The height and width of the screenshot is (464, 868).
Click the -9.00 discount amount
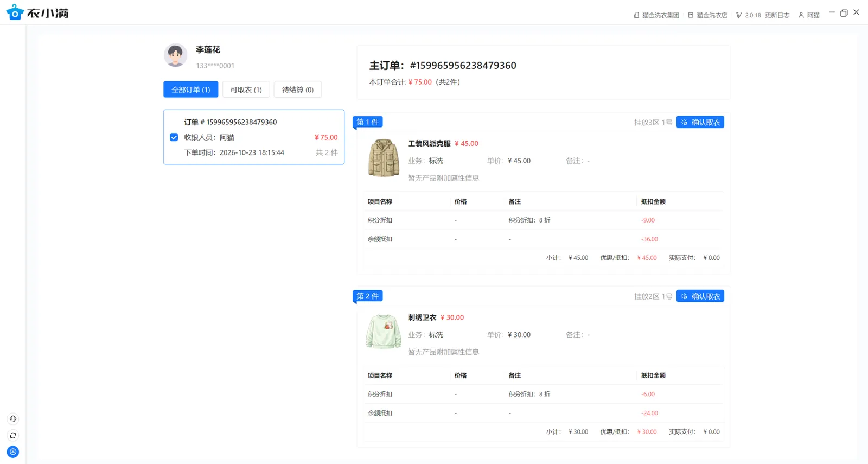click(x=648, y=220)
